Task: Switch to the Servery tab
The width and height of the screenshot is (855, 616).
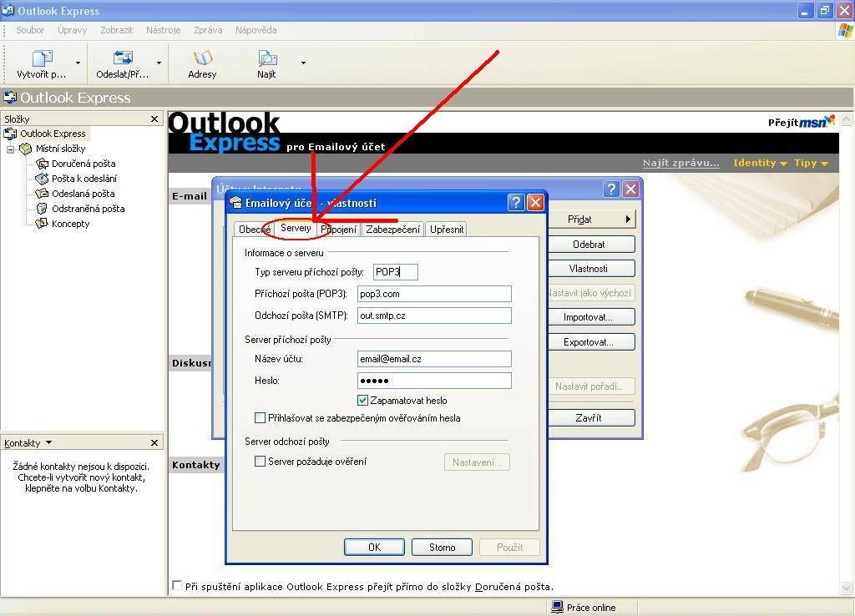Action: [x=296, y=228]
